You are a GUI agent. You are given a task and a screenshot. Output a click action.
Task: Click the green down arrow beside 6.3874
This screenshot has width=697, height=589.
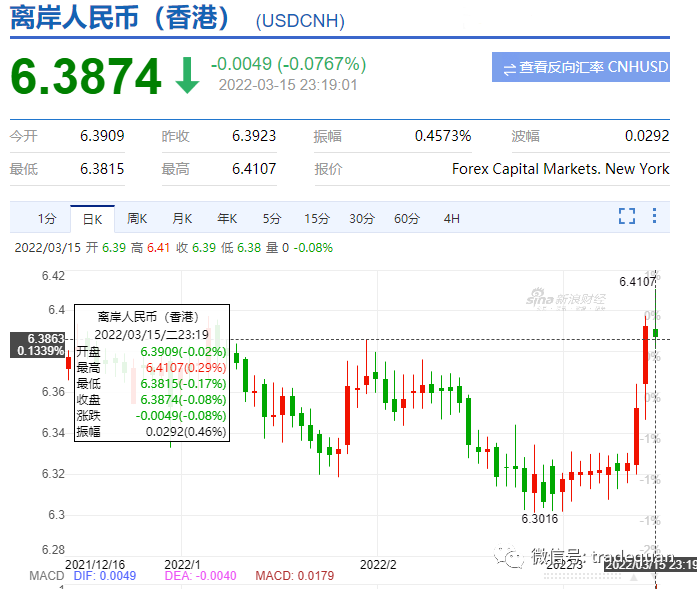(187, 76)
